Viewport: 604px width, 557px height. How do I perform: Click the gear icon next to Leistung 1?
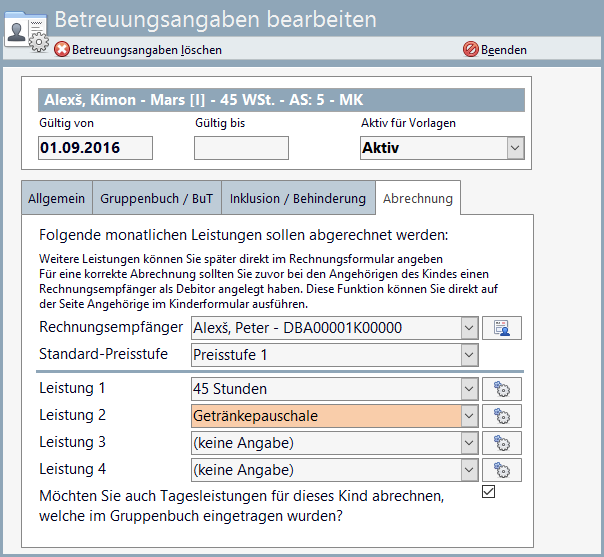click(x=502, y=389)
